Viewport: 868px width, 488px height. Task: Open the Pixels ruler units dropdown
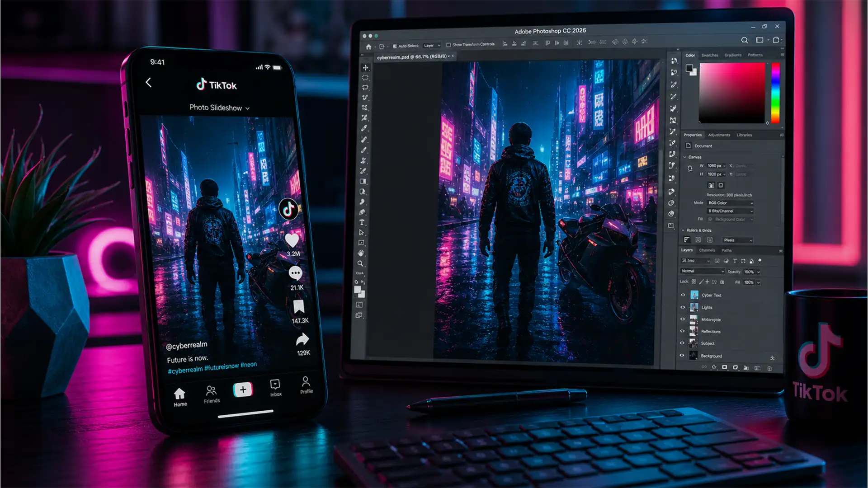point(737,240)
